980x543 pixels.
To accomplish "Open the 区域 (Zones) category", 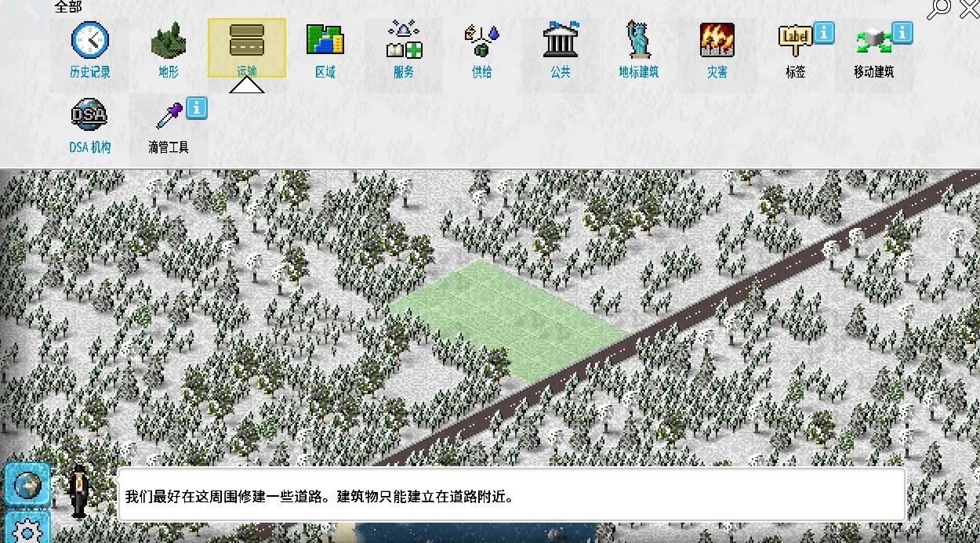I will point(325,42).
